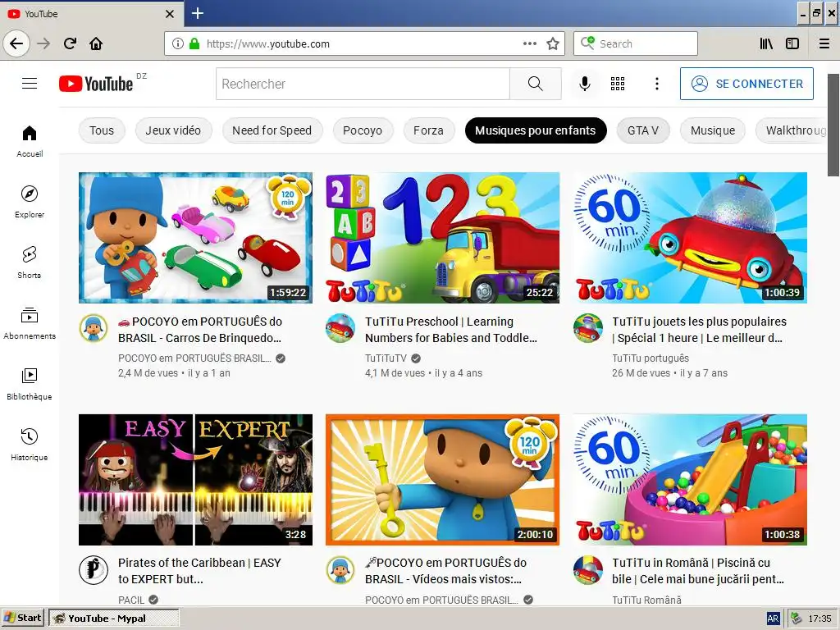Close the YouTube browser tab

coord(170,13)
